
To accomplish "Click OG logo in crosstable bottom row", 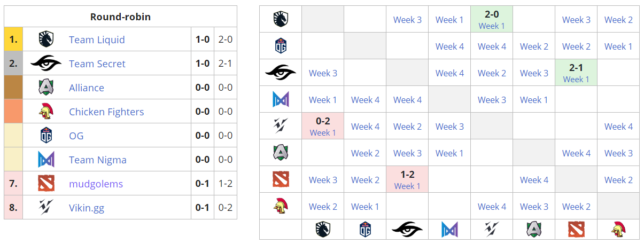I will [x=365, y=229].
